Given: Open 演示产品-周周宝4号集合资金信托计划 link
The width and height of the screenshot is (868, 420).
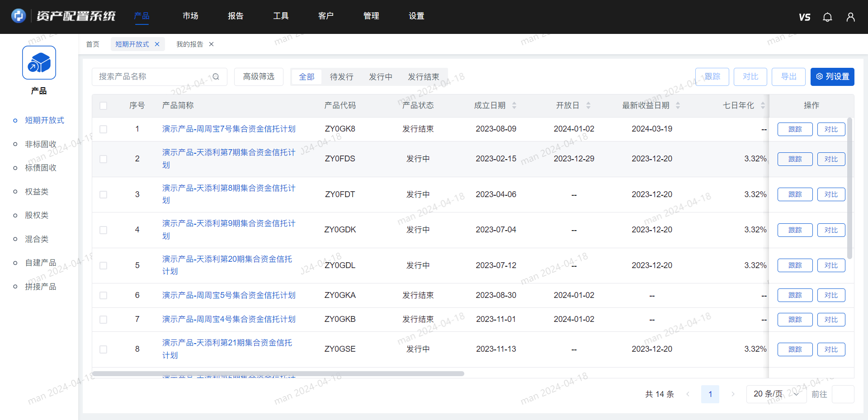Looking at the screenshot, I should click(x=229, y=320).
